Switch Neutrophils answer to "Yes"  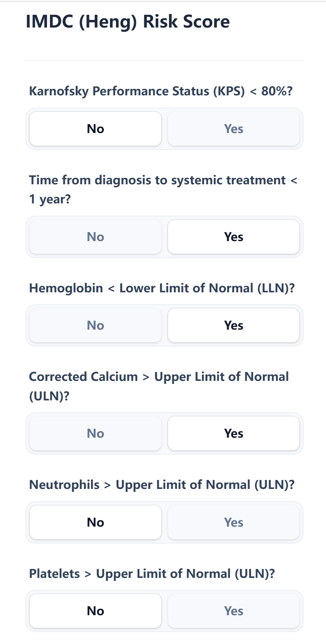click(x=234, y=522)
